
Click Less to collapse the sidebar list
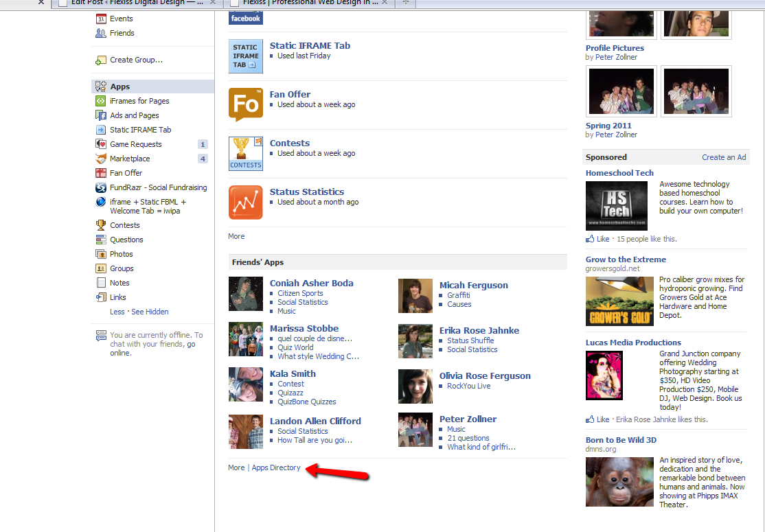click(x=117, y=312)
